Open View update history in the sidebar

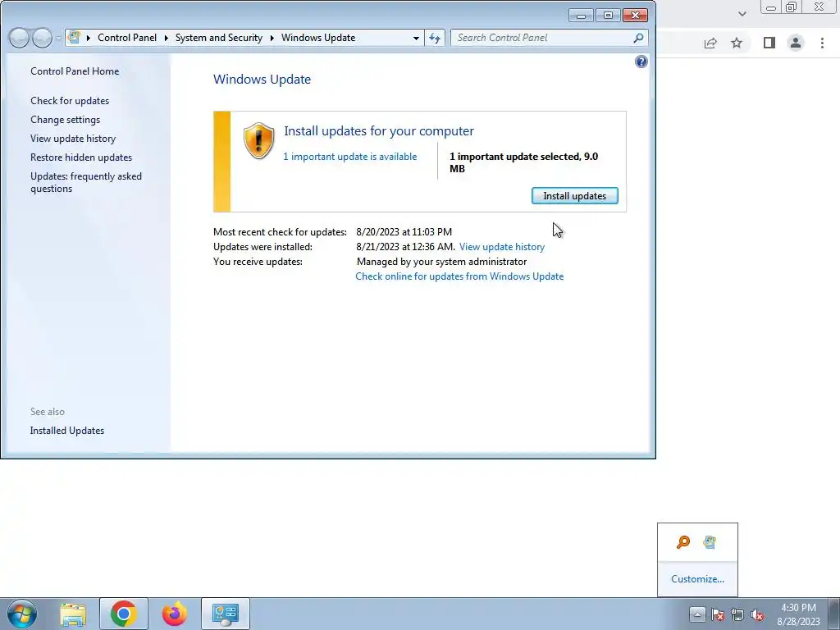point(73,138)
